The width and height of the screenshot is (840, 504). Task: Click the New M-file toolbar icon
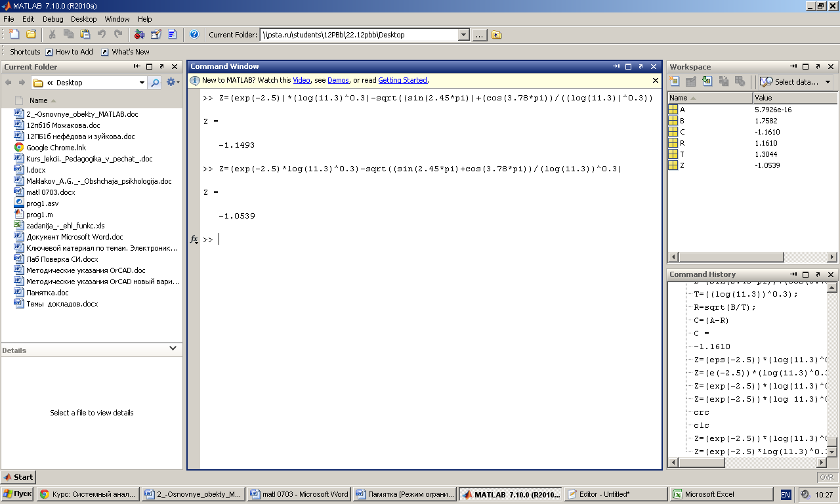(14, 35)
